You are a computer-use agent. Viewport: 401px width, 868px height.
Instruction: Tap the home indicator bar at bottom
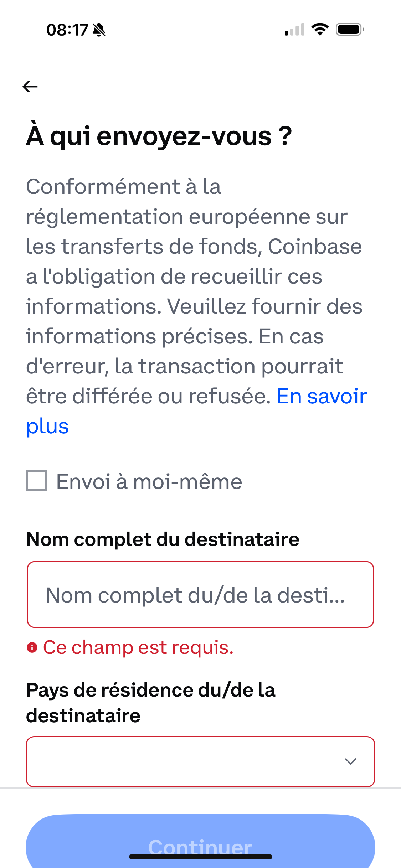(x=200, y=857)
